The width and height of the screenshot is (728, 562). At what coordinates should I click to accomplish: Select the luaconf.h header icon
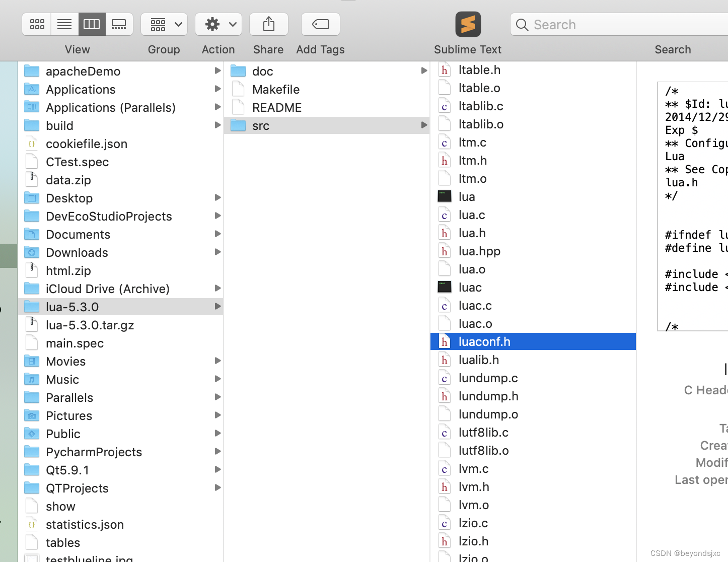(445, 342)
